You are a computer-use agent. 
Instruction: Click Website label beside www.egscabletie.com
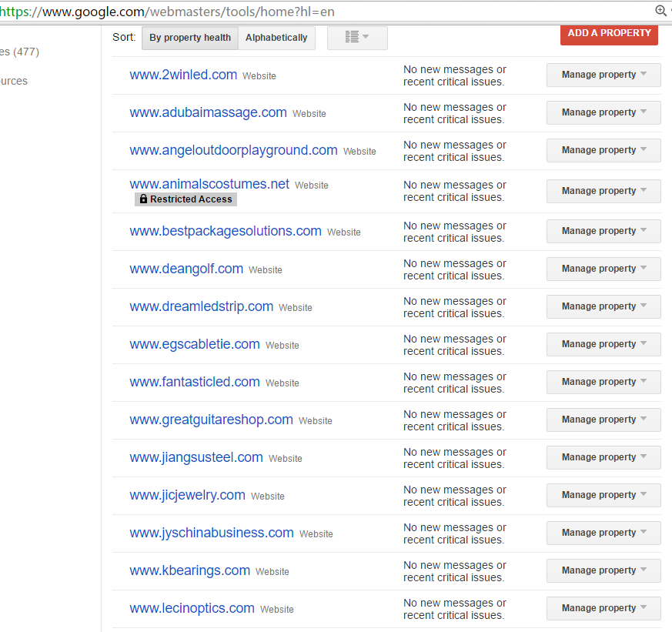coord(282,346)
